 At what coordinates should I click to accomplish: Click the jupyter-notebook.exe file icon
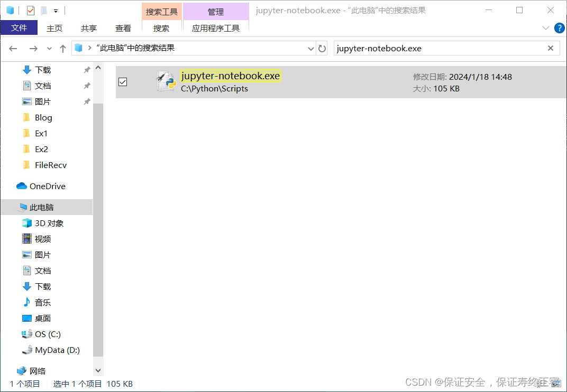point(166,81)
